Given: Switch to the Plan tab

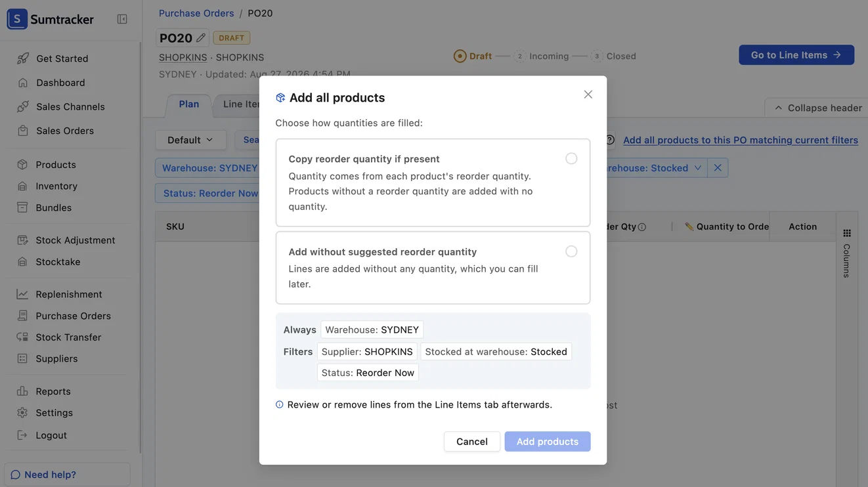Looking at the screenshot, I should (x=188, y=104).
